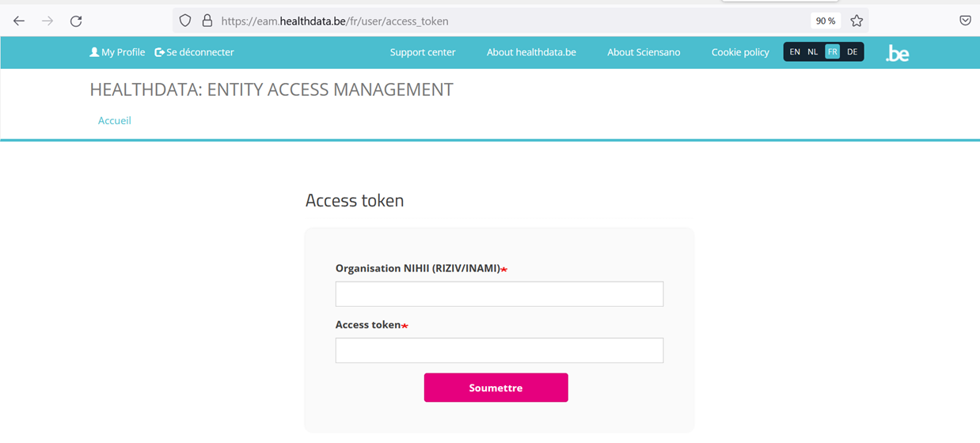980x443 pixels.
Task: Click the padlock site security icon
Action: 207,21
